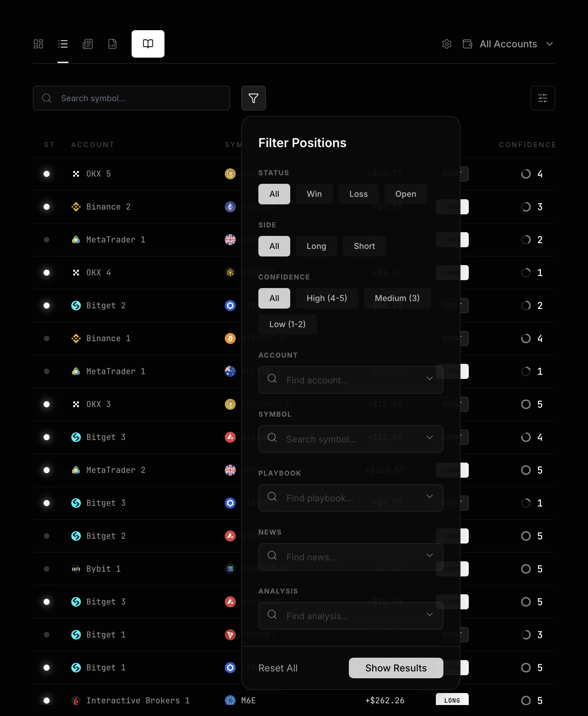The image size is (588, 716).
Task: Click the Bybit 1 exchange icon
Action: (x=76, y=569)
